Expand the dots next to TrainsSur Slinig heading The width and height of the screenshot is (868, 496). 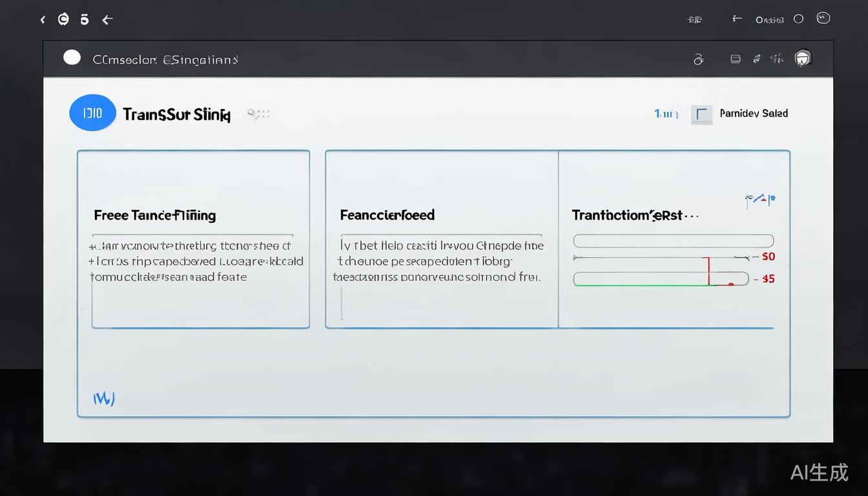pos(258,114)
